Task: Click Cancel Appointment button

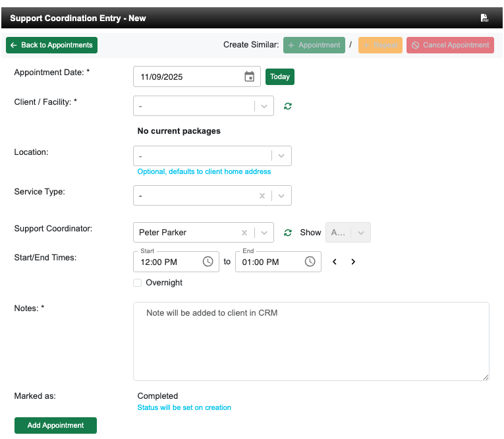Action: tap(450, 45)
